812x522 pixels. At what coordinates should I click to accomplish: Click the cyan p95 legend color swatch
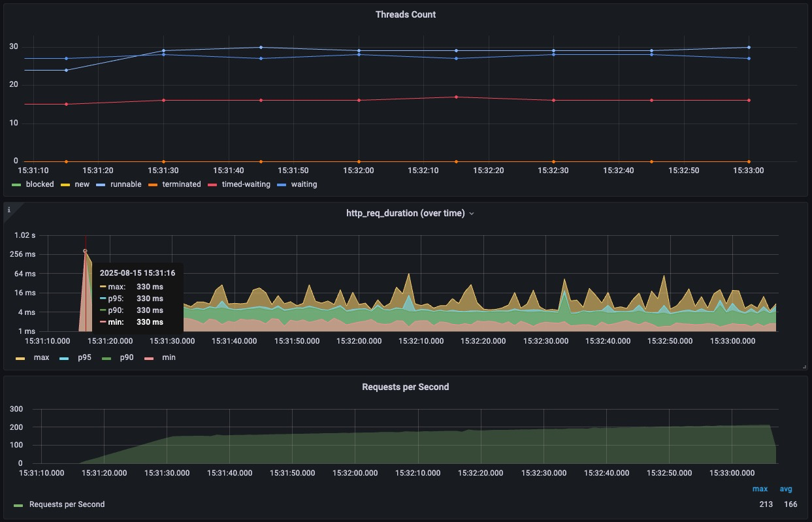click(x=63, y=358)
